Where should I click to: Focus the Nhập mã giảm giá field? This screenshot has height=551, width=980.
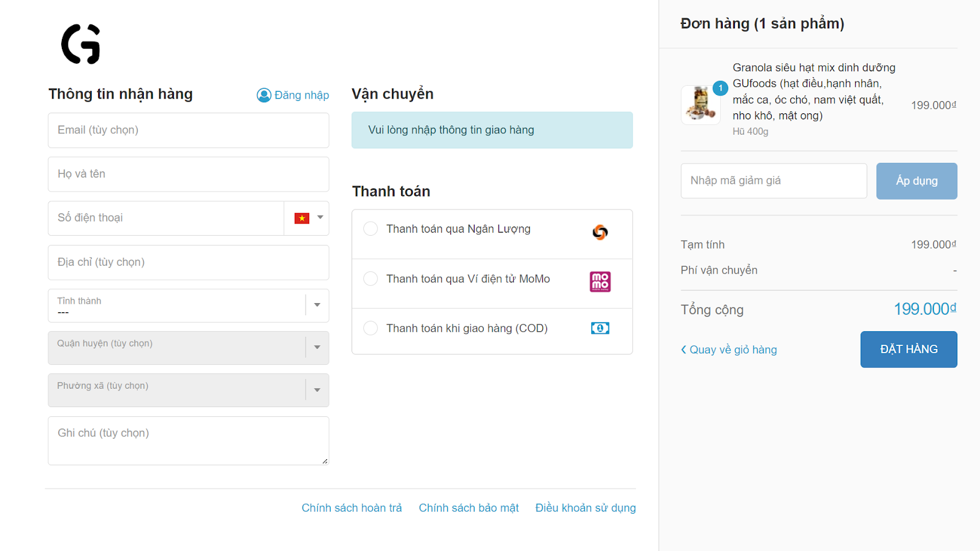click(774, 181)
